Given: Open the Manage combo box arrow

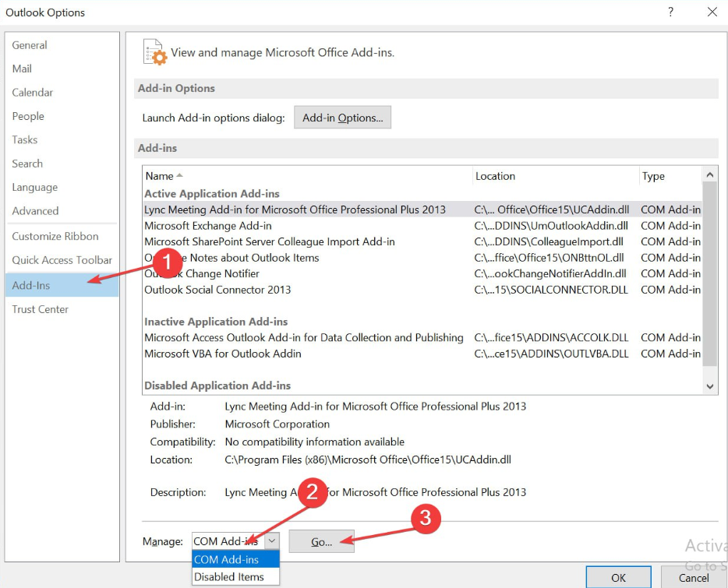Looking at the screenshot, I should [272, 541].
